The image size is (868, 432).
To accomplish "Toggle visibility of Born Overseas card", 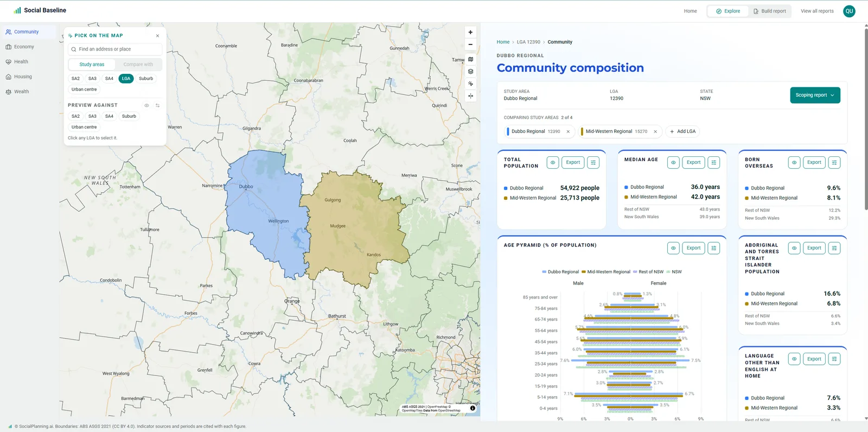I will click(x=794, y=162).
